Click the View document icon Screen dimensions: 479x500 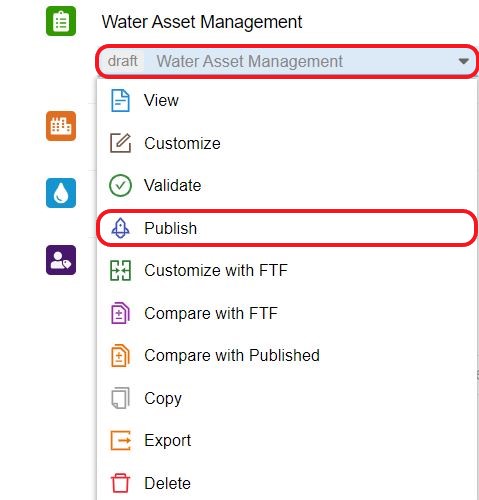pos(120,100)
